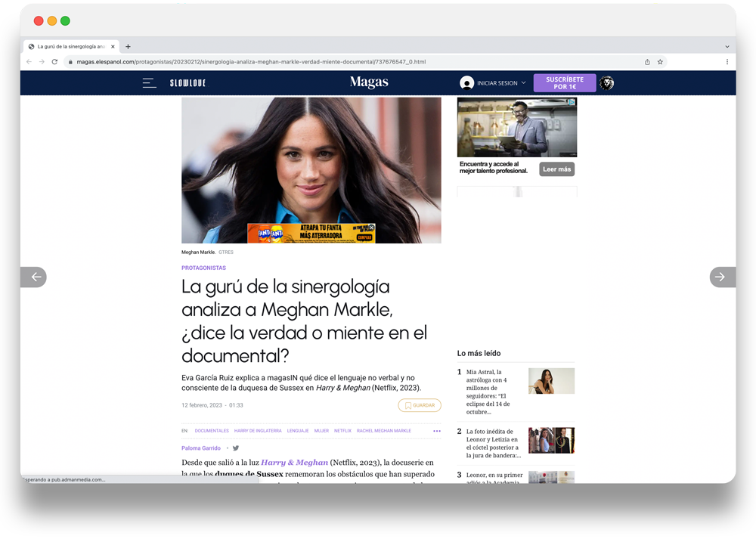Select the La gurú de la sinergología tab
Screen dimensions: 756x542
(x=71, y=47)
